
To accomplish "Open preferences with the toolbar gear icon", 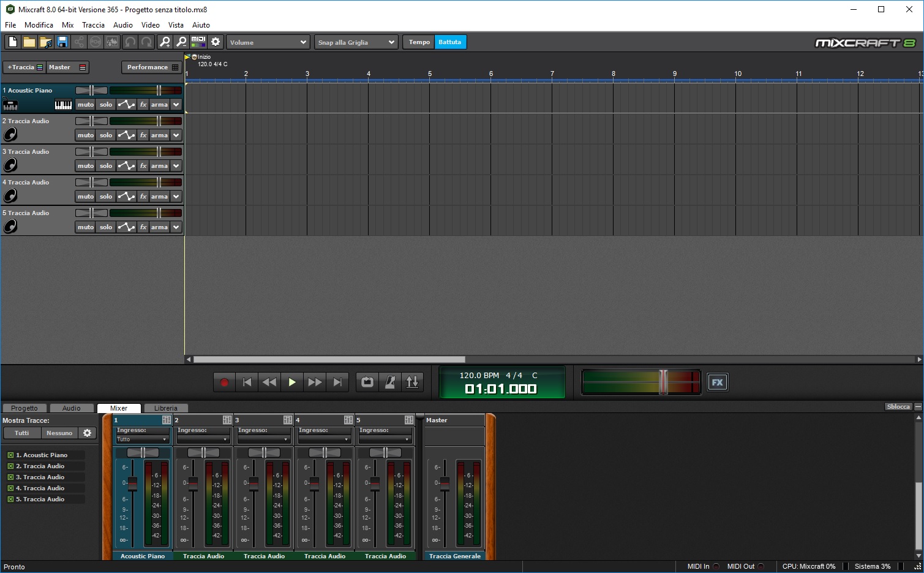I will 216,42.
